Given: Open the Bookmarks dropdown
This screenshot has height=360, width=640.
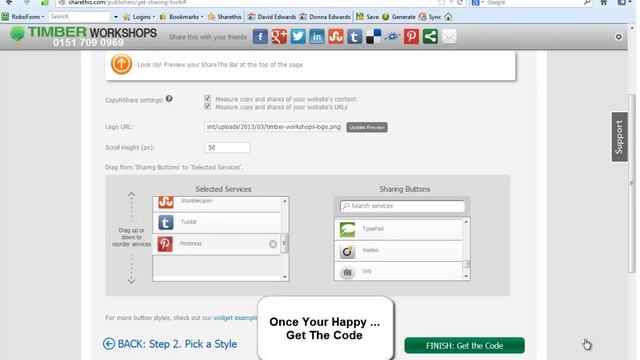Looking at the screenshot, I should pyautogui.click(x=181, y=17).
